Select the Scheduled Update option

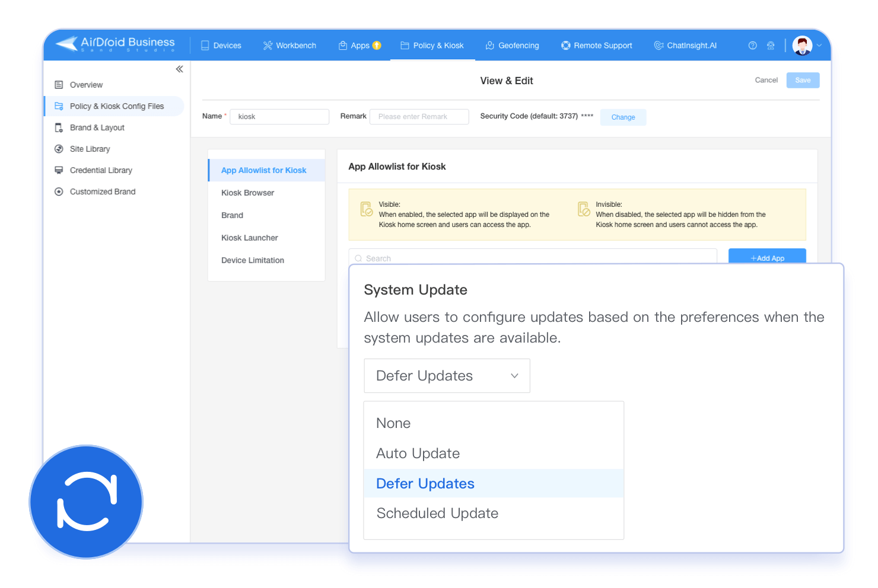click(x=437, y=513)
